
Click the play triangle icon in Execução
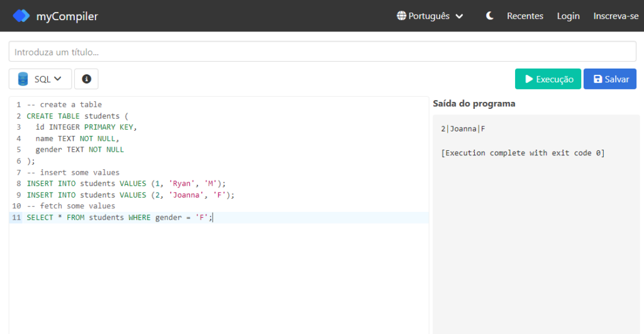point(529,79)
